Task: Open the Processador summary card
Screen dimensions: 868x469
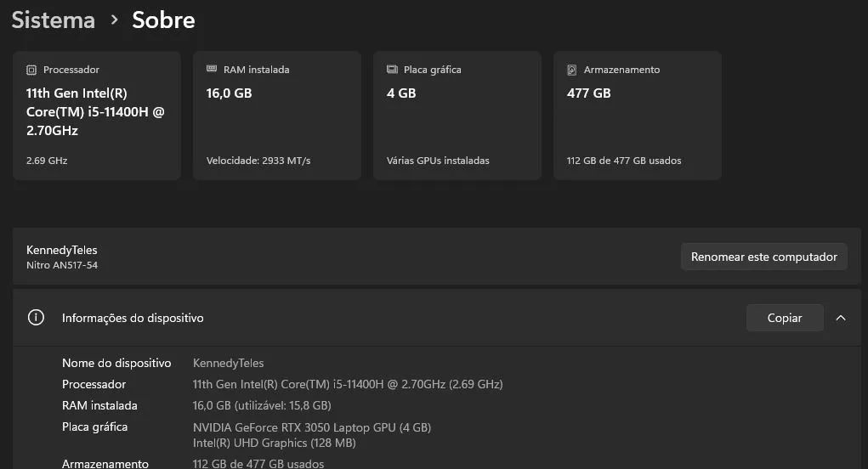Action: coord(97,115)
